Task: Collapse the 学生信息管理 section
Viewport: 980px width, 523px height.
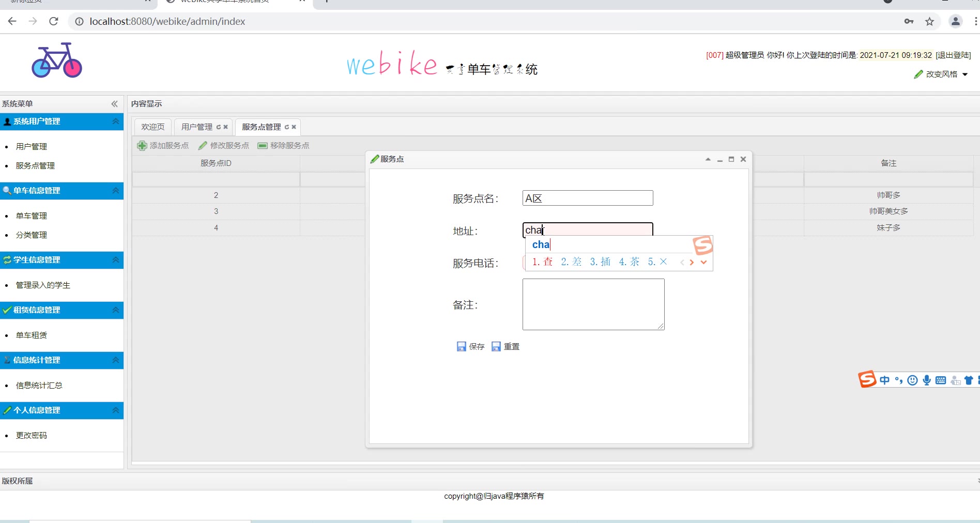Action: point(116,260)
